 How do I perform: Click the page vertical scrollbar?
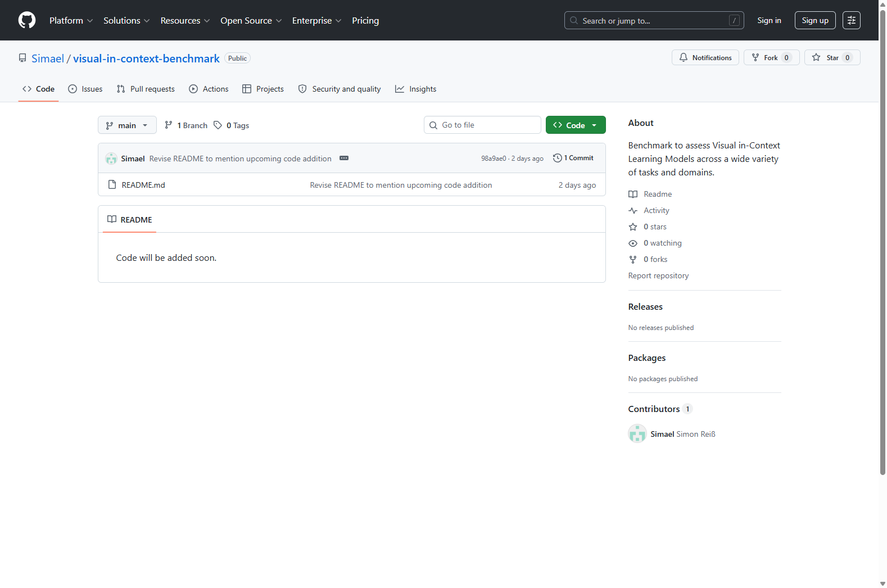click(883, 242)
